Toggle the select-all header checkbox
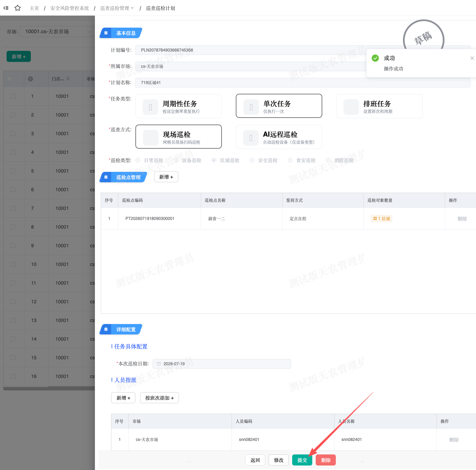The width and height of the screenshot is (476, 470). pos(9,79)
